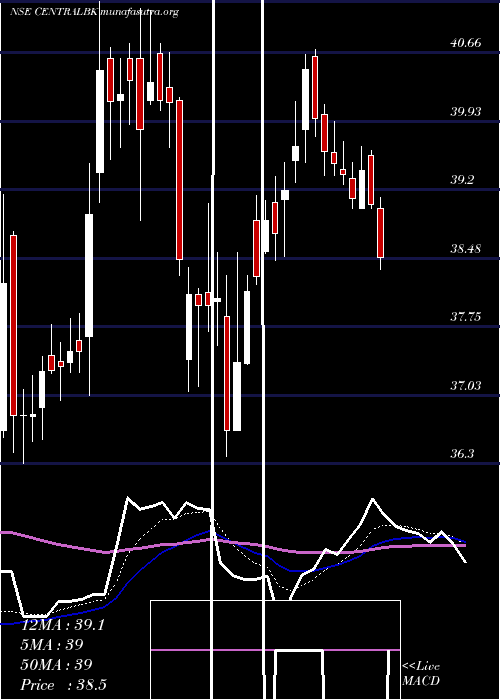Click the <<Live MACD label
The height and width of the screenshot is (700, 500).
pos(421,674)
